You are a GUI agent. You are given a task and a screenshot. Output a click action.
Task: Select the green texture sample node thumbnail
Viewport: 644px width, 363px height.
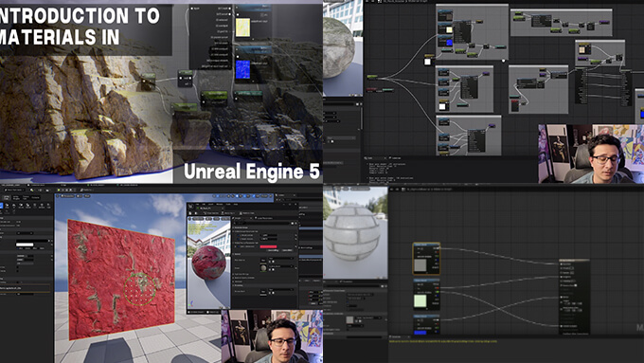click(x=420, y=300)
